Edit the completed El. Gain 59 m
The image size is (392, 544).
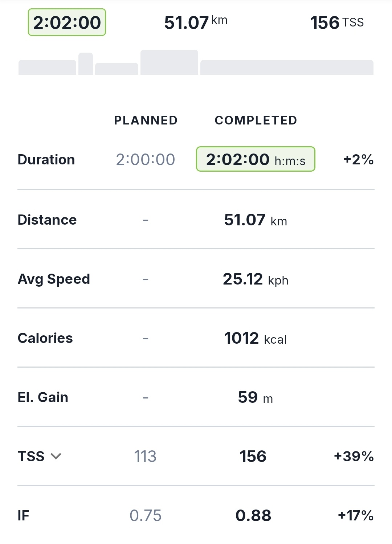point(256,397)
